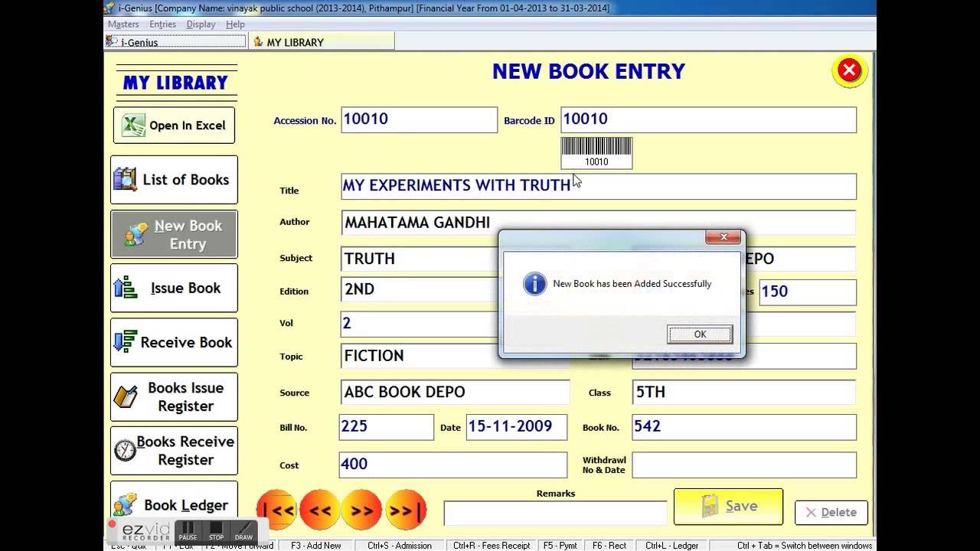The height and width of the screenshot is (551, 980).
Task: Click F6 - Rect shortcut label
Action: [x=609, y=546]
